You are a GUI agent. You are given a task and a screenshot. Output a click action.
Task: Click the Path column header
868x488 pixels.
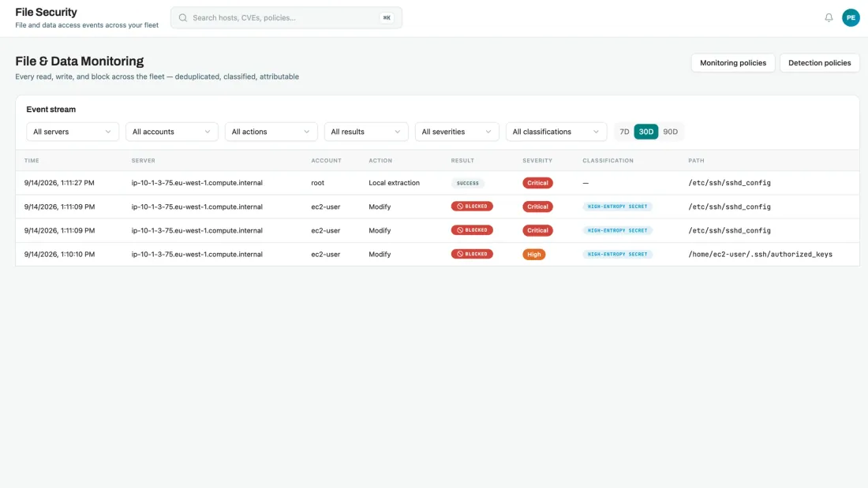pyautogui.click(x=696, y=161)
